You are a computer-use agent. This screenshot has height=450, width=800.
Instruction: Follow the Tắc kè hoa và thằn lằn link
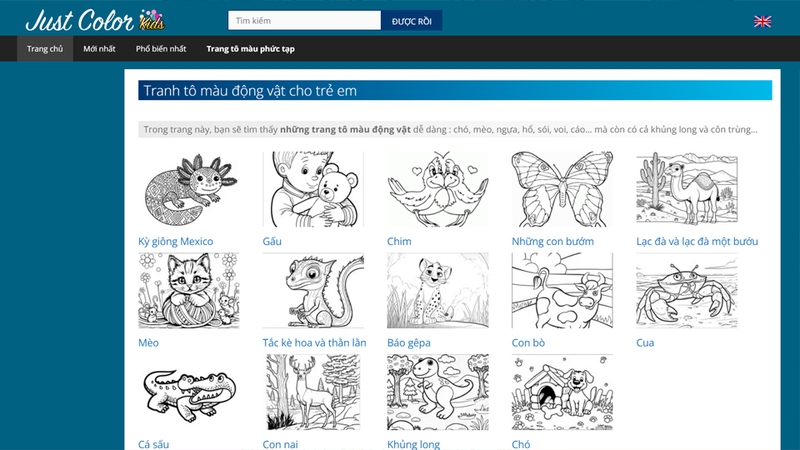coord(314,343)
